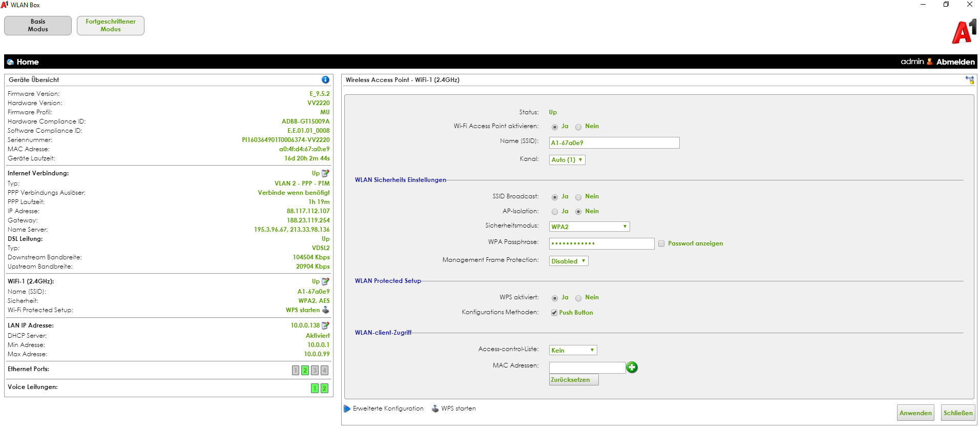Set AP-Isolation to Ja
The image size is (980, 429).
(555, 212)
